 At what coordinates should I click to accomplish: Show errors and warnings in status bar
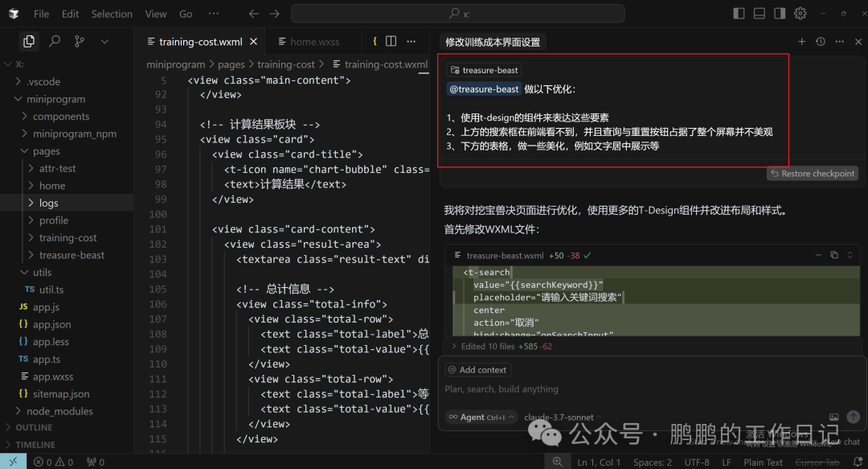point(53,462)
